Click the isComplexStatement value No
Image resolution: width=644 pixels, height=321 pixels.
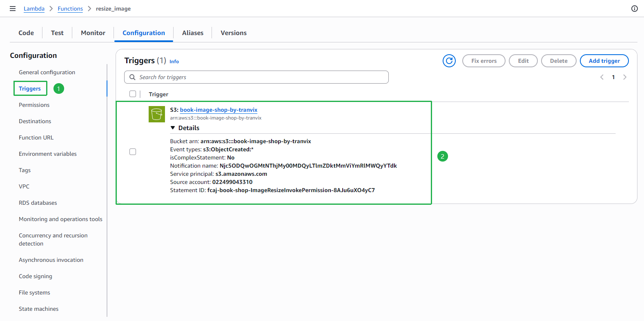(x=231, y=157)
